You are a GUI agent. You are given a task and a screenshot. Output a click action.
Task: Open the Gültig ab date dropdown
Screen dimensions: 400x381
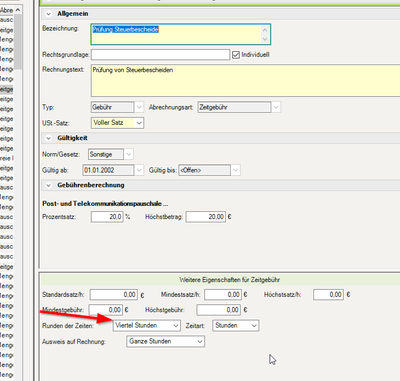[x=139, y=170]
